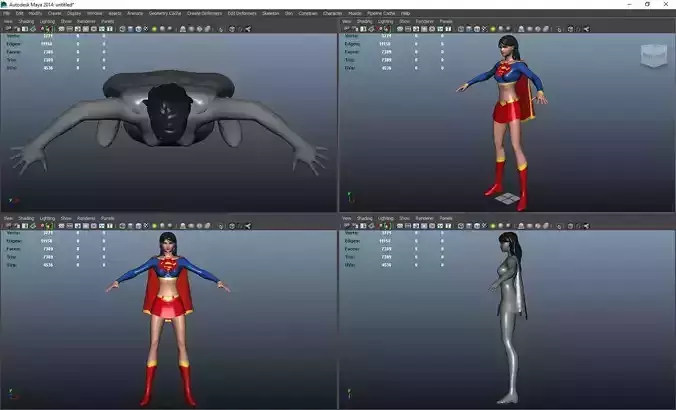Click last toolbar icon in perspective panel
Screen dimensions: 676x410
coord(586,29)
